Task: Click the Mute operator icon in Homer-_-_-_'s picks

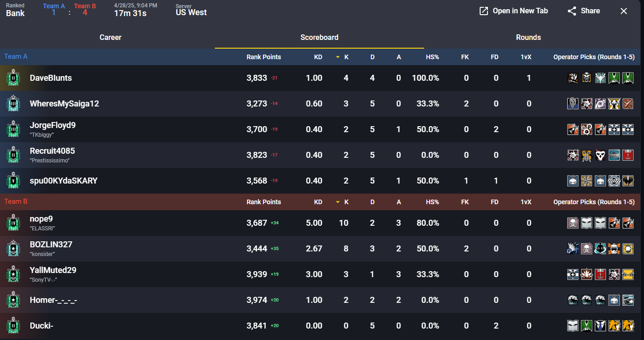Action: tap(614, 300)
